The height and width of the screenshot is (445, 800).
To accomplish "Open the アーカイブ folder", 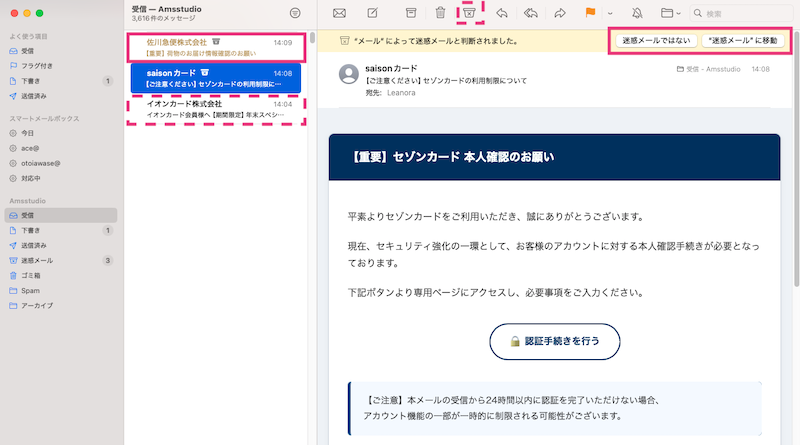I will (x=61, y=305).
